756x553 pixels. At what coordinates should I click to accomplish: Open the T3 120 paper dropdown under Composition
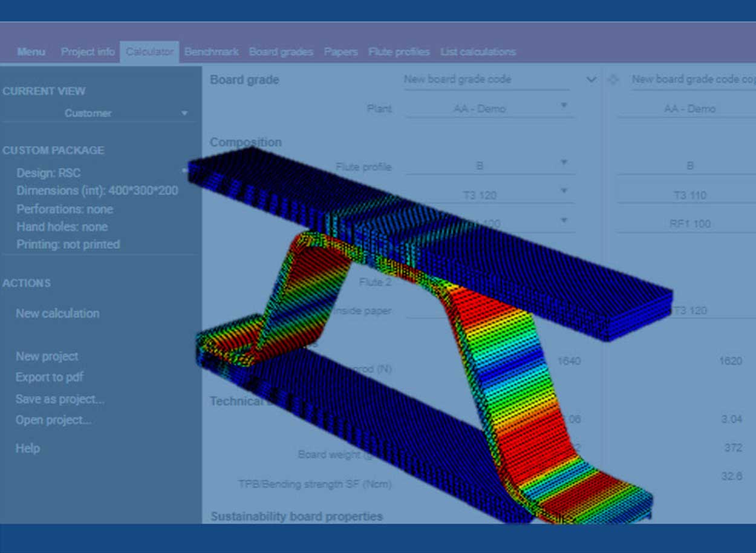489,195
